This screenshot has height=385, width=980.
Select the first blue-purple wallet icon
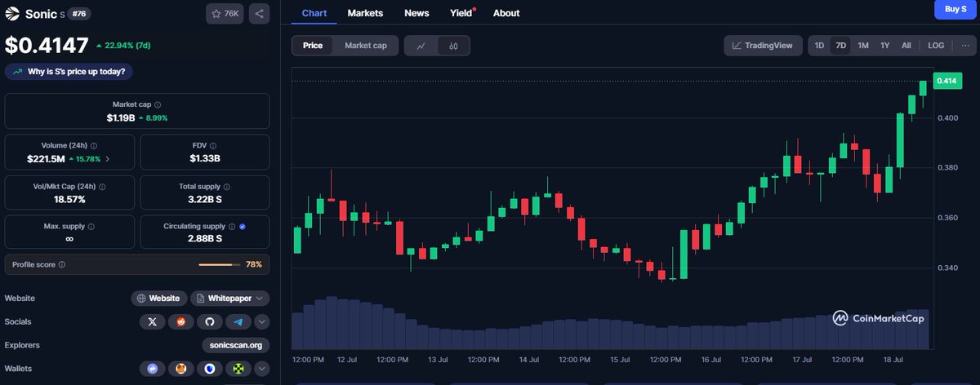pyautogui.click(x=152, y=369)
